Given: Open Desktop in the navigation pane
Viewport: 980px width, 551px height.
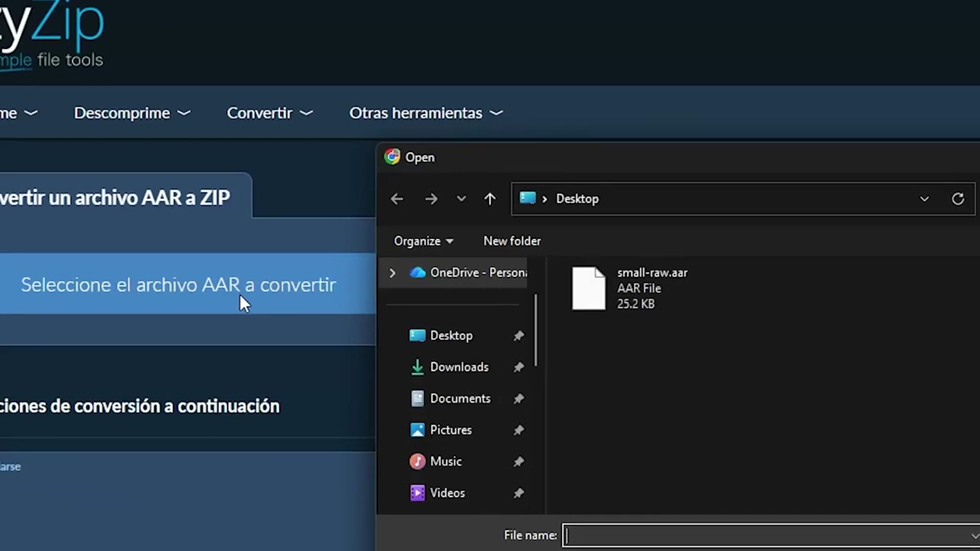Looking at the screenshot, I should [x=451, y=336].
